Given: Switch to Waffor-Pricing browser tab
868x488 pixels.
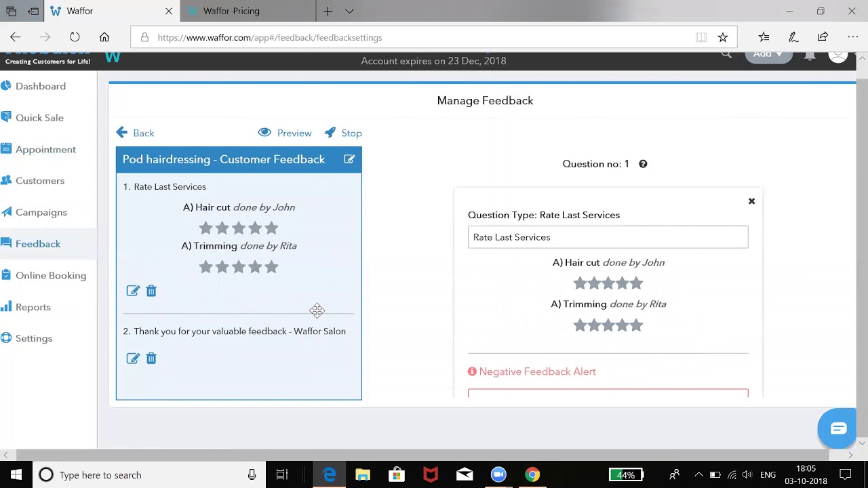Looking at the screenshot, I should tap(248, 11).
